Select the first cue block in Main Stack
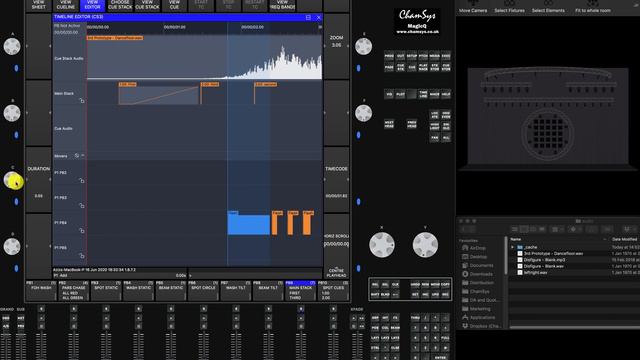 (158, 94)
